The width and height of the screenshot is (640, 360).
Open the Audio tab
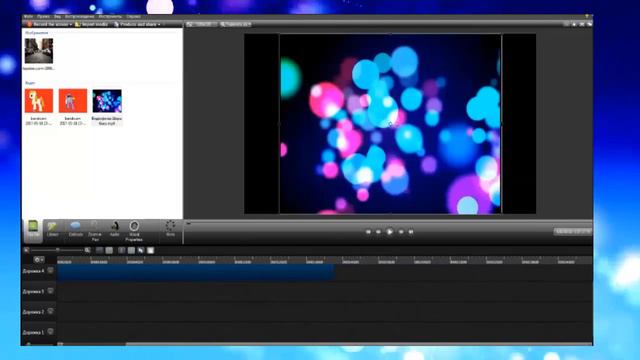click(115, 229)
